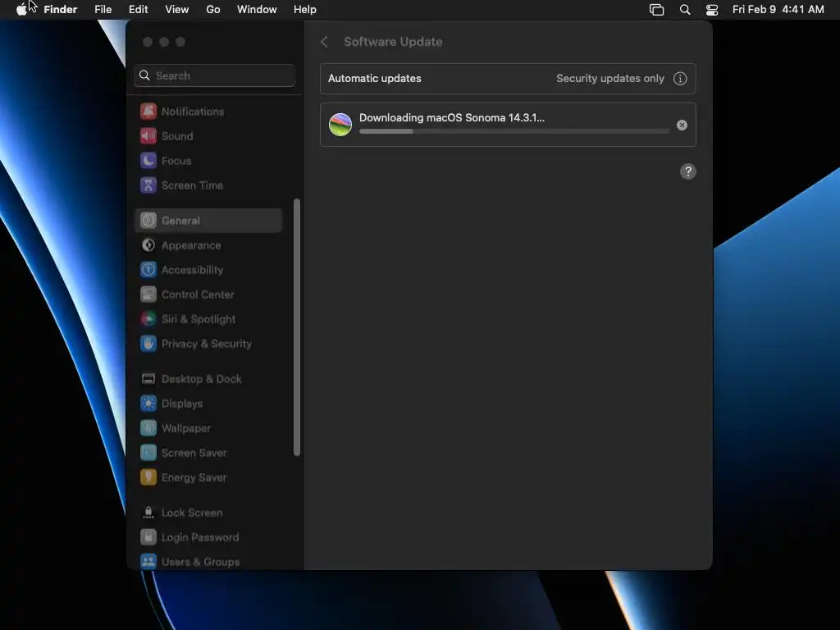Image resolution: width=840 pixels, height=630 pixels.
Task: Click the Software Update title
Action: [x=393, y=42]
